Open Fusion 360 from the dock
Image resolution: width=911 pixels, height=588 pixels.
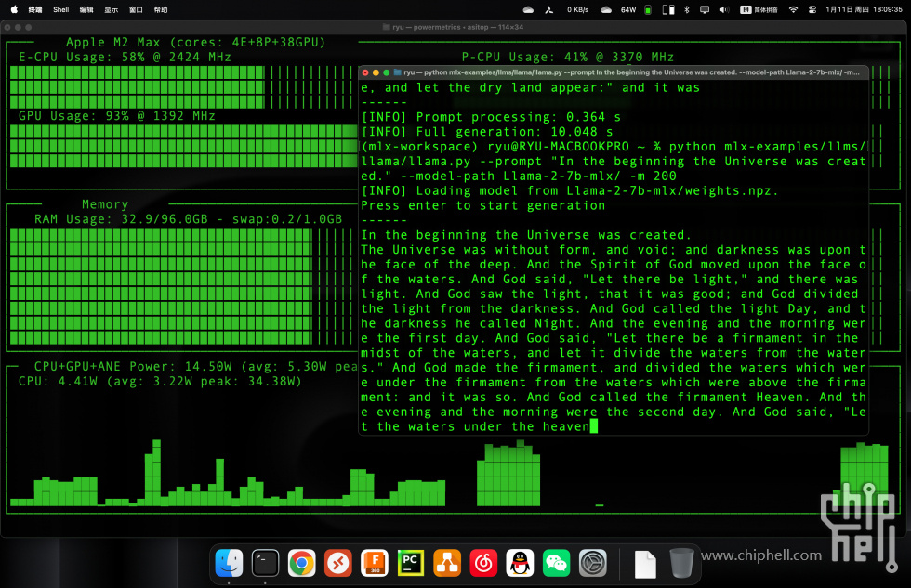pyautogui.click(x=375, y=563)
